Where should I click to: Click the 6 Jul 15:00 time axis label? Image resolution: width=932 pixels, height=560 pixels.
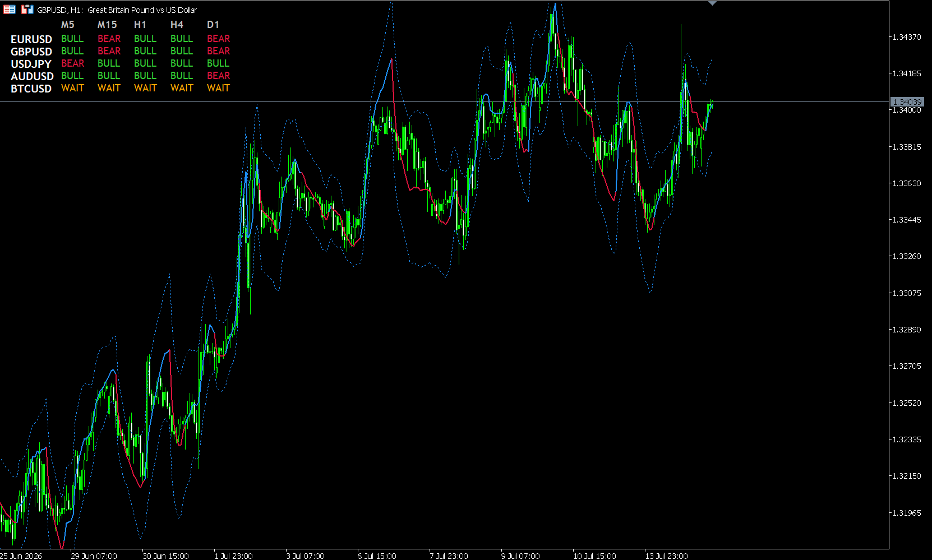point(377,556)
